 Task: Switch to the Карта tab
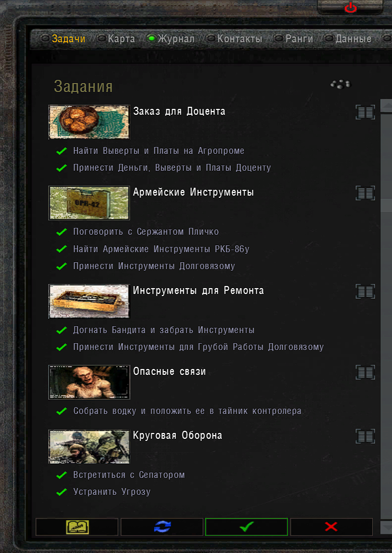pyautogui.click(x=122, y=39)
